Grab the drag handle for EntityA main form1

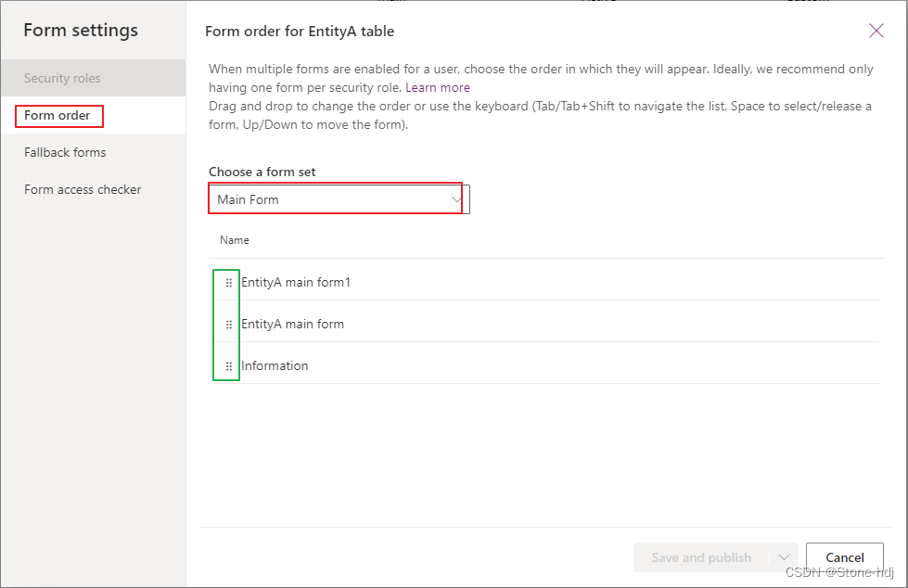click(x=227, y=282)
